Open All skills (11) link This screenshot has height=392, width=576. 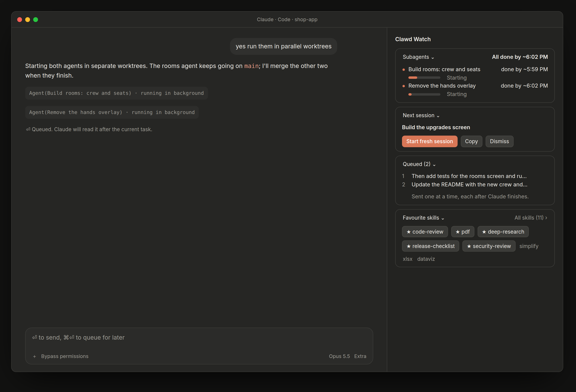(x=531, y=218)
